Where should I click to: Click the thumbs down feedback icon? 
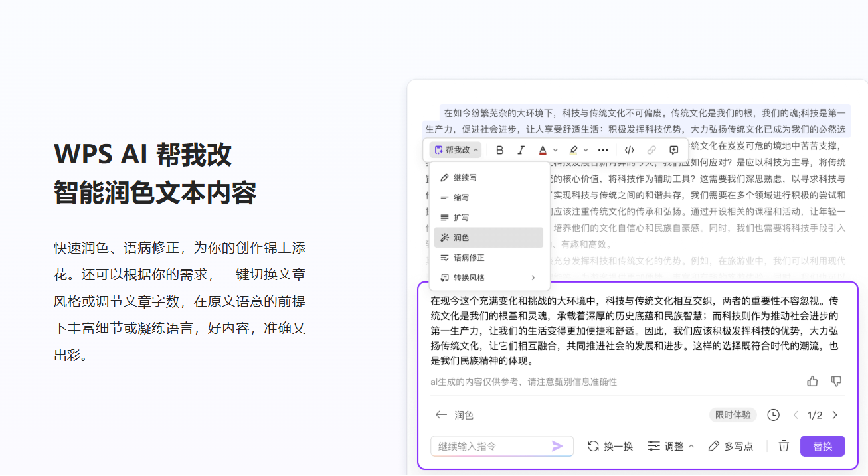(836, 381)
